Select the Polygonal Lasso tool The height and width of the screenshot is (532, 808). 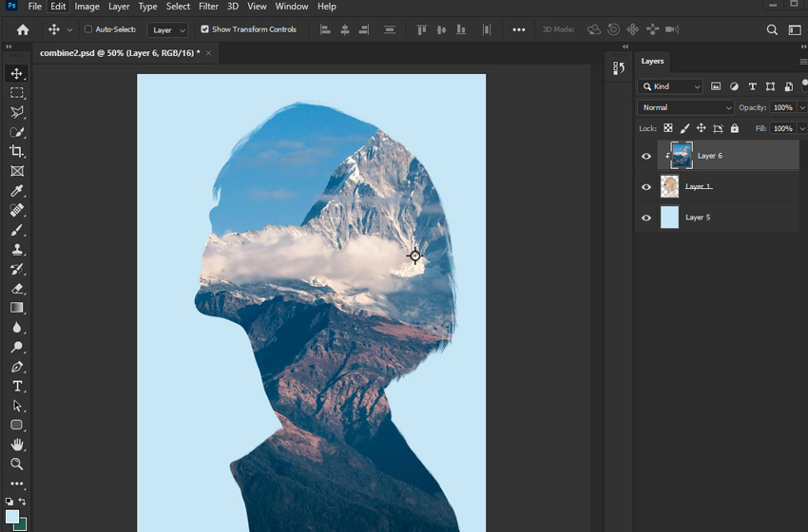[16, 112]
